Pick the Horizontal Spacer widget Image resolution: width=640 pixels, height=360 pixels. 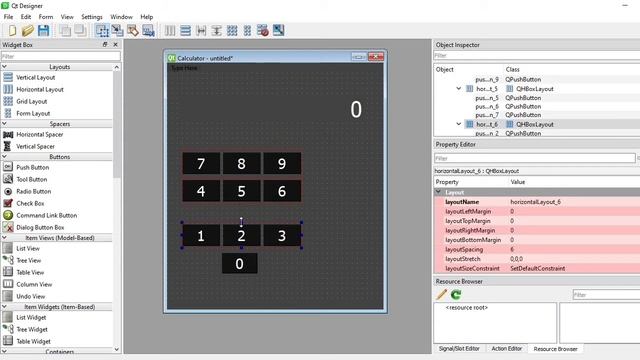pyautogui.click(x=40, y=134)
